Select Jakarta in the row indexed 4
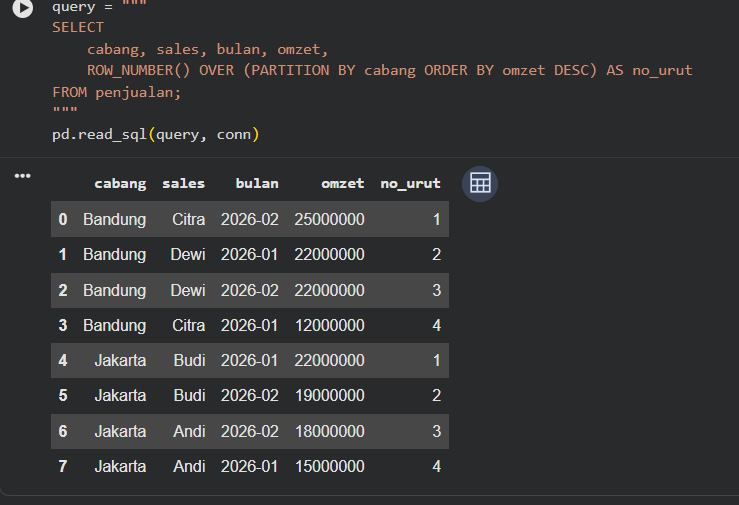 pos(120,360)
